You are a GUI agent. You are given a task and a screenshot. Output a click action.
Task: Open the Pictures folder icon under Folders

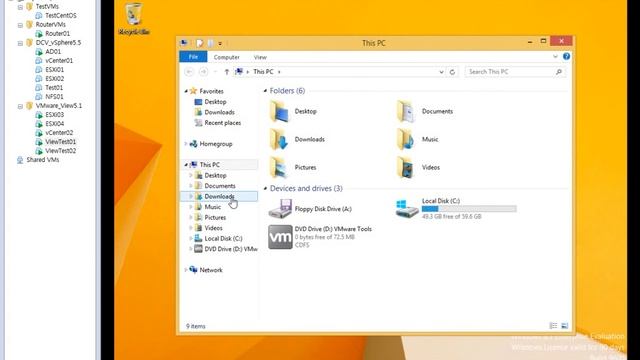coord(280,167)
